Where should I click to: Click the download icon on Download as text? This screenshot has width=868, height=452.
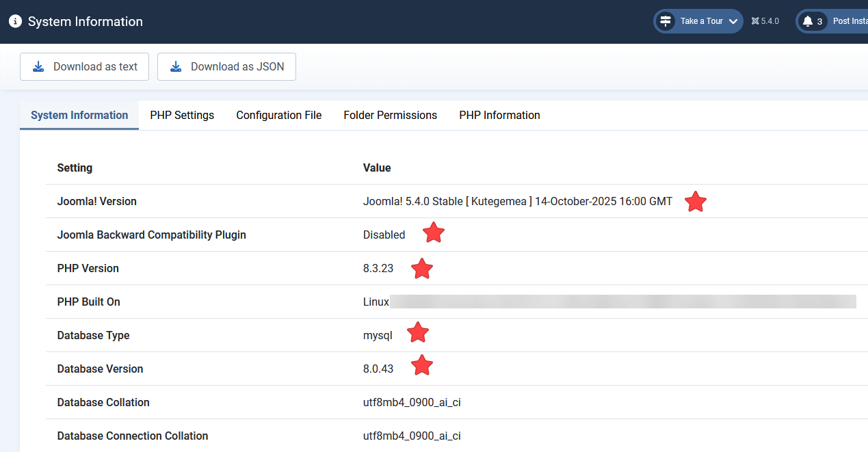click(39, 66)
